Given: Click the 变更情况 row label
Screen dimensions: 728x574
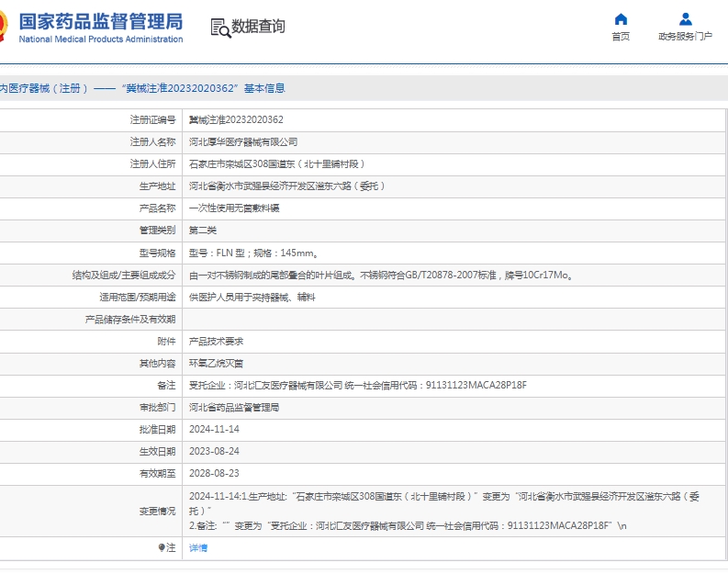Looking at the screenshot, I should point(157,511).
